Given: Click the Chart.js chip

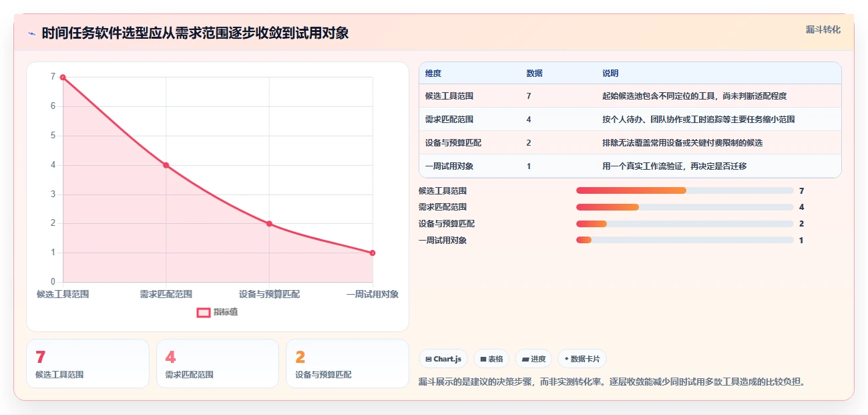Looking at the screenshot, I should [x=443, y=359].
